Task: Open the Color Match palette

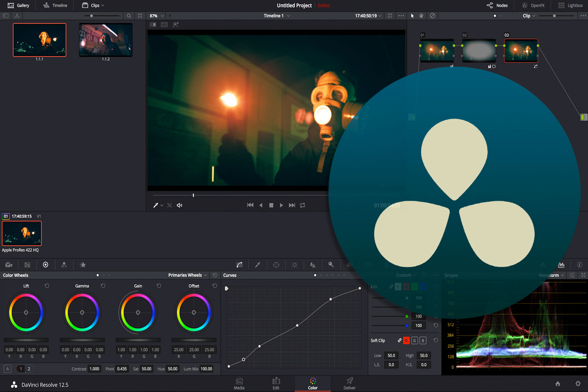Action: [x=27, y=265]
